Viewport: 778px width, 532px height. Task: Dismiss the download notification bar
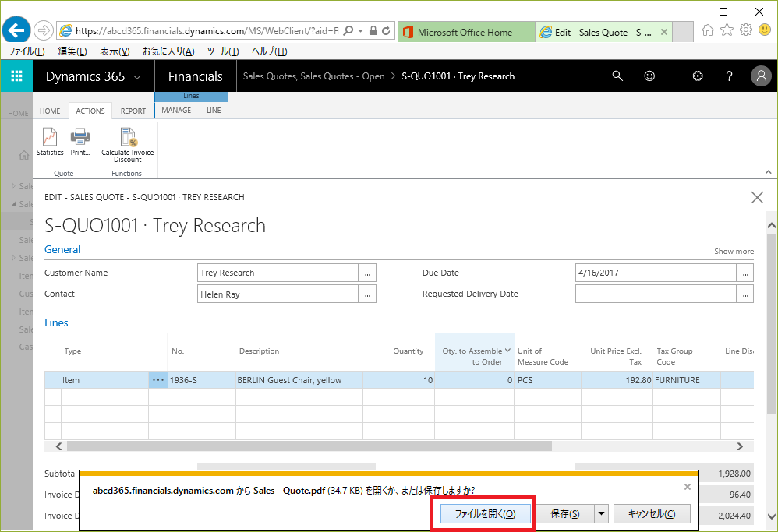click(x=688, y=487)
